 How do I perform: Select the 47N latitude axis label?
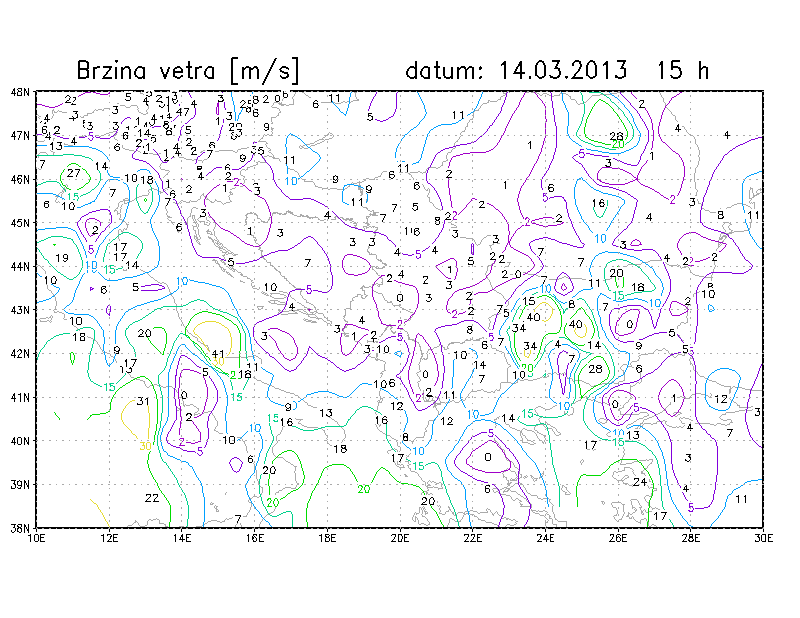(x=20, y=136)
